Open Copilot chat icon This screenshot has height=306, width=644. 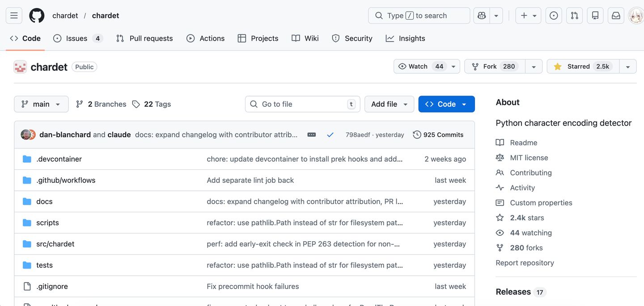(482, 16)
